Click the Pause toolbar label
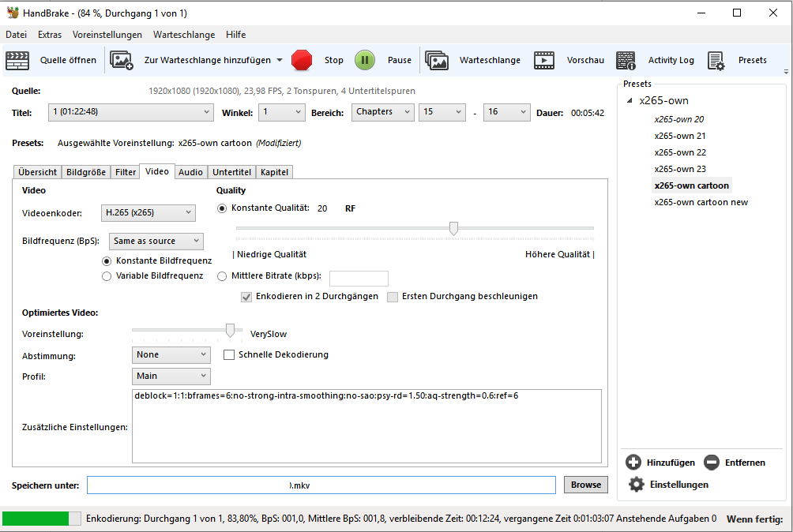 (x=400, y=60)
